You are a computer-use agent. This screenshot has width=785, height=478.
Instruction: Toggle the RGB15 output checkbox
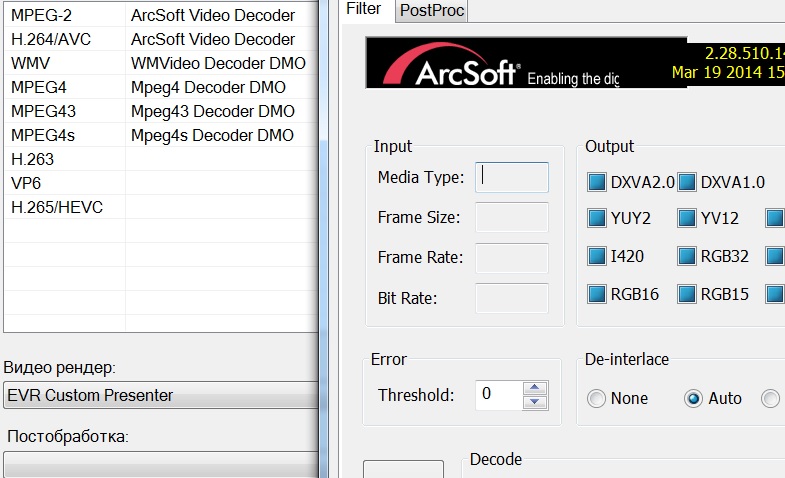pyautogui.click(x=687, y=294)
